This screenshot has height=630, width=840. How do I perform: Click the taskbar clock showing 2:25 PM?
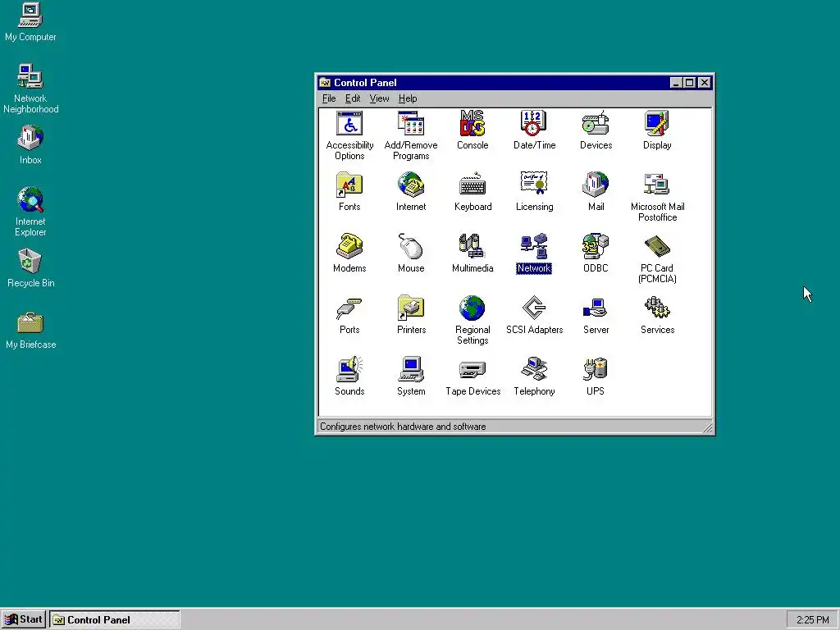[x=812, y=620]
